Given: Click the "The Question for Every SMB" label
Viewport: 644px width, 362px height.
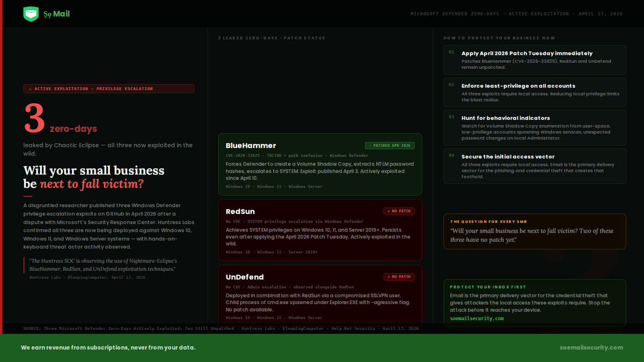Looking at the screenshot, I should [x=488, y=221].
